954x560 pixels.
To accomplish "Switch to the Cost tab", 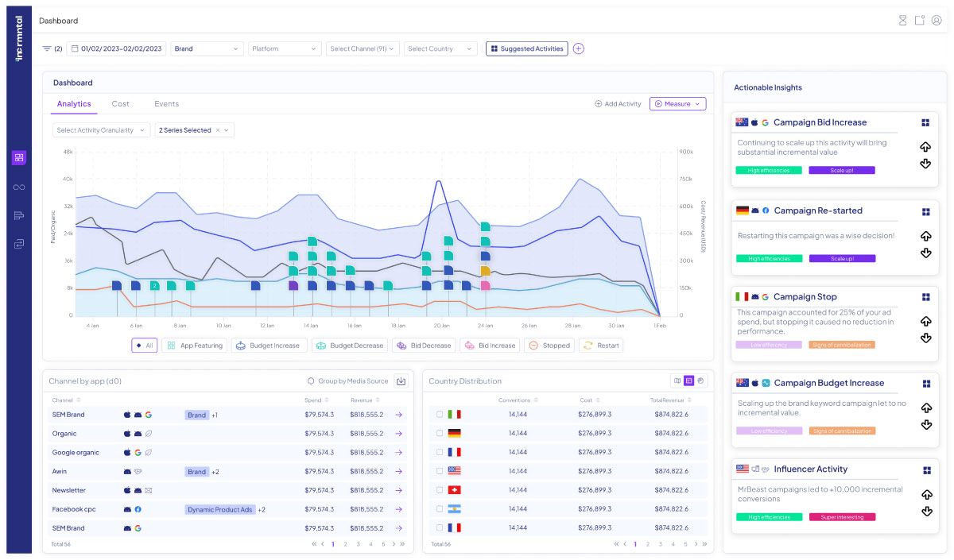I will (120, 104).
